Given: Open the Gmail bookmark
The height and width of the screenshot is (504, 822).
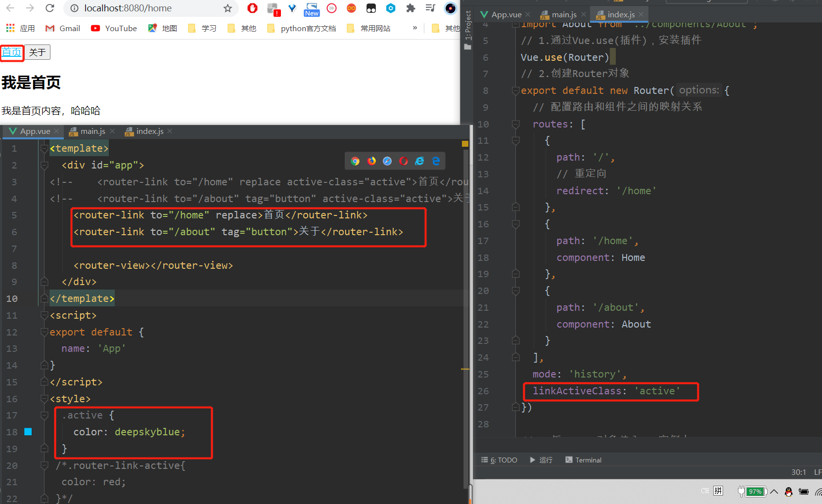Looking at the screenshot, I should pos(63,28).
